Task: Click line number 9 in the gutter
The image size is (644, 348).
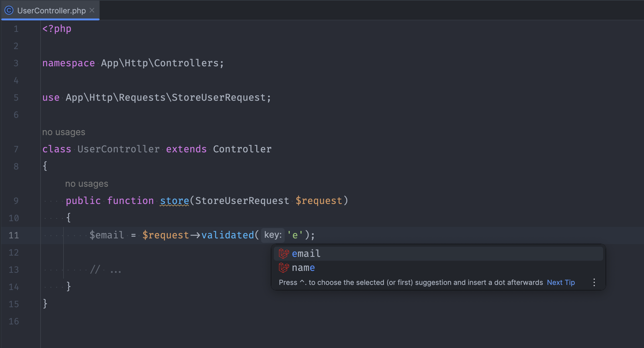Action: [16, 201]
